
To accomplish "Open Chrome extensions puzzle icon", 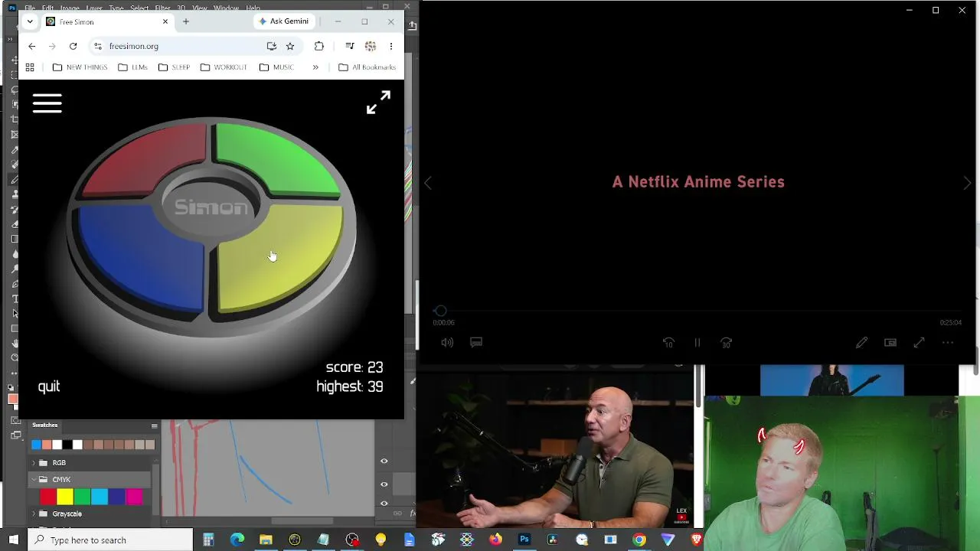I will click(319, 46).
